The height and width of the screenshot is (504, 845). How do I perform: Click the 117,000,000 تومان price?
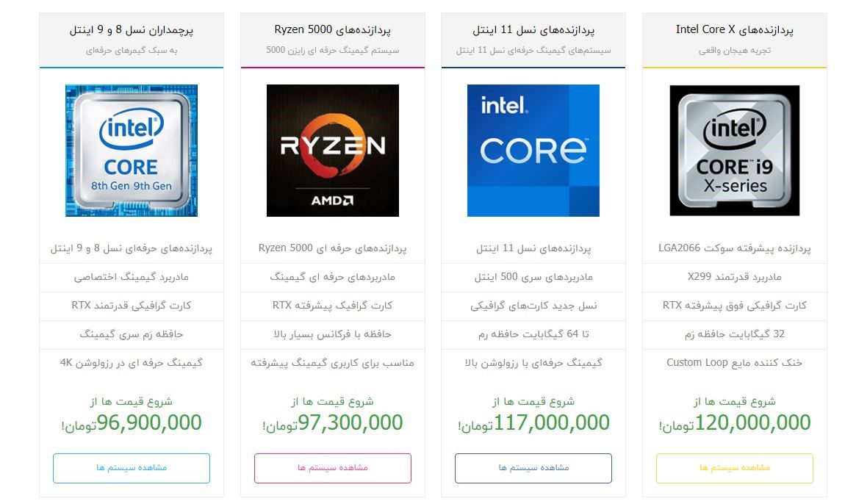533,422
